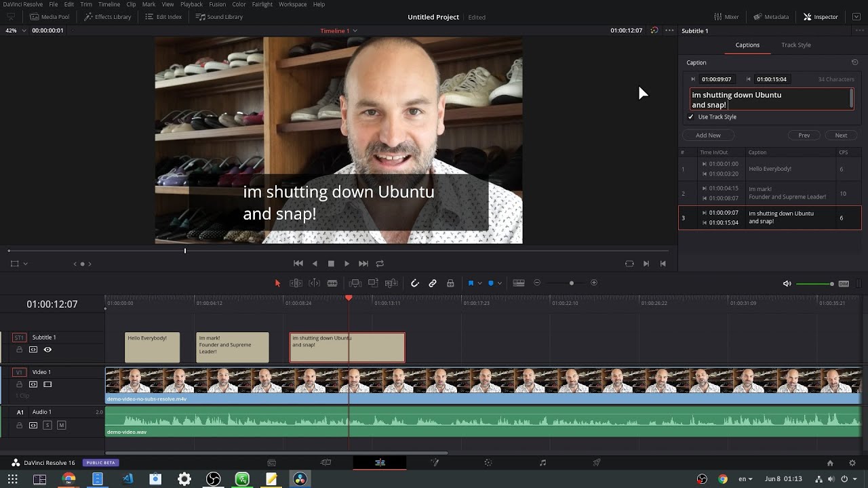
Task: Open the flag color dropdown arrow
Action: coord(479,283)
